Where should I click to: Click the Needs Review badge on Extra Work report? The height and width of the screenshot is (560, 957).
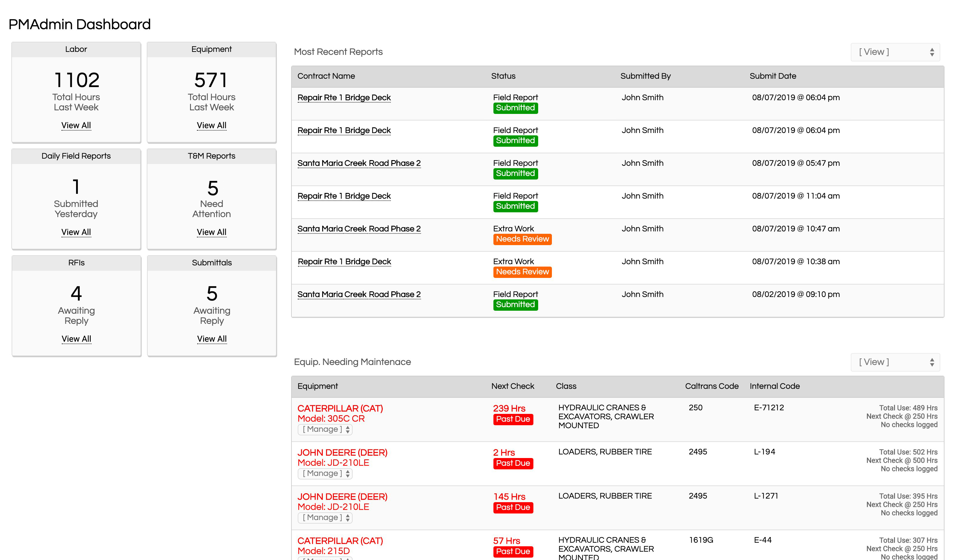tap(522, 239)
